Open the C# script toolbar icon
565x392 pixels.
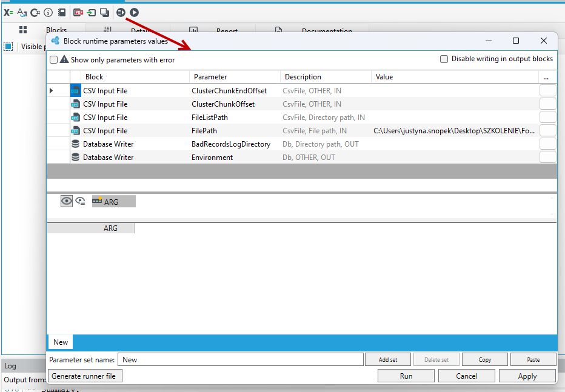click(x=35, y=13)
